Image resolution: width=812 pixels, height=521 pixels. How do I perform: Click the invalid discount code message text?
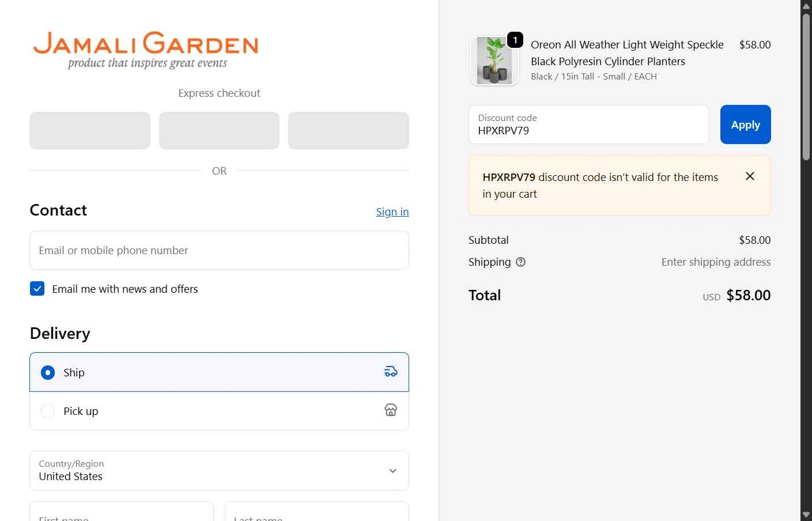coord(600,186)
